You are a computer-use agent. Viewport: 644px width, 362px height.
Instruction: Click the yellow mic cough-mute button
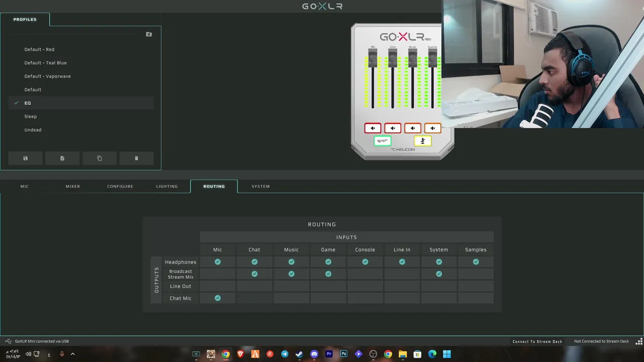click(423, 141)
